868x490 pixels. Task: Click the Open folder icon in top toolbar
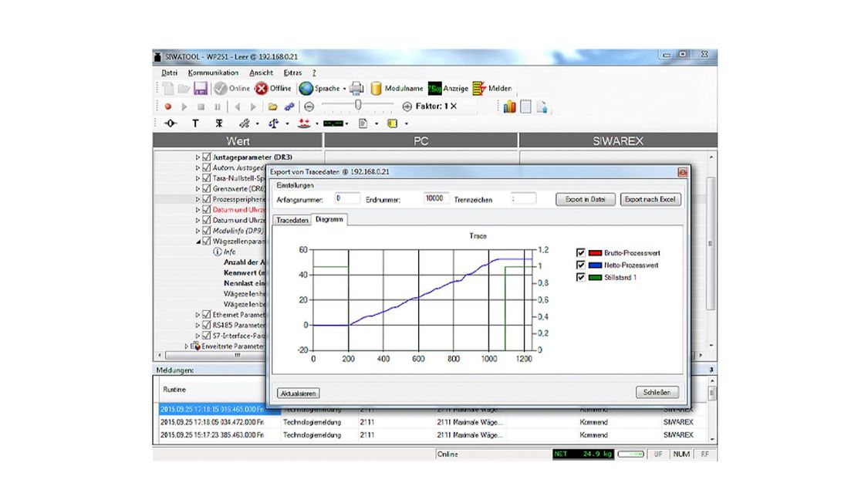[184, 88]
